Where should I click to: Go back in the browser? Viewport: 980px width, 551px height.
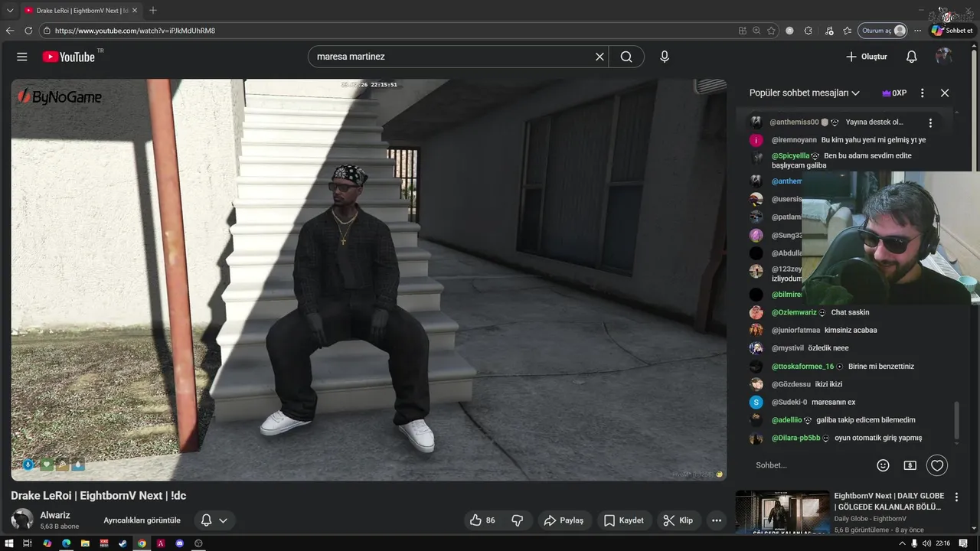click(10, 31)
